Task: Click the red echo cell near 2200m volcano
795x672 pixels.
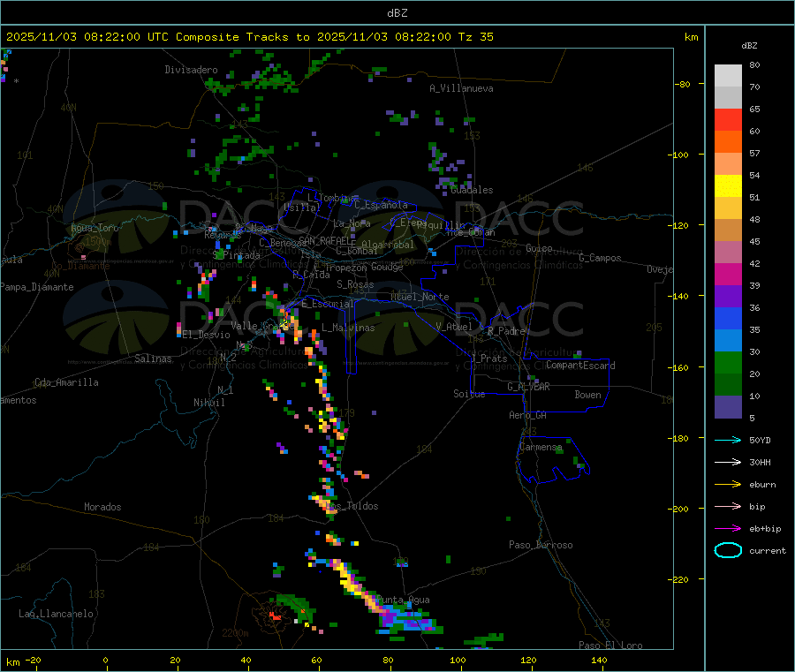Action: coord(276,616)
